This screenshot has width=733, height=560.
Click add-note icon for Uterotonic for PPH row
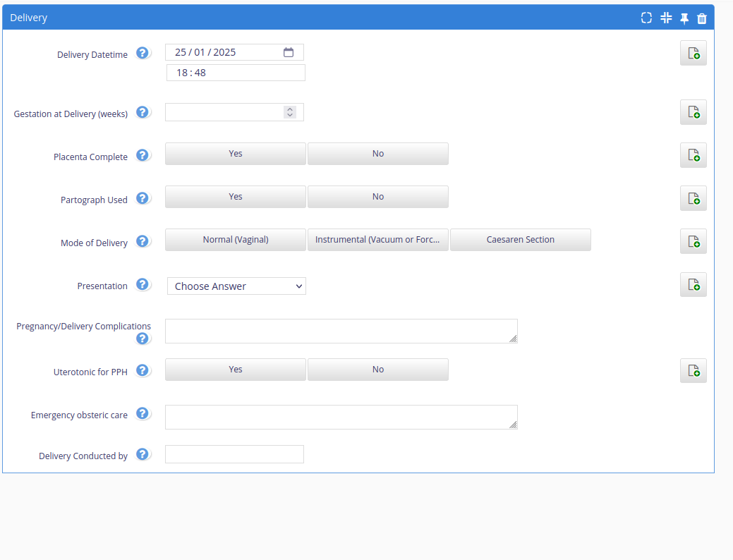[x=693, y=371]
